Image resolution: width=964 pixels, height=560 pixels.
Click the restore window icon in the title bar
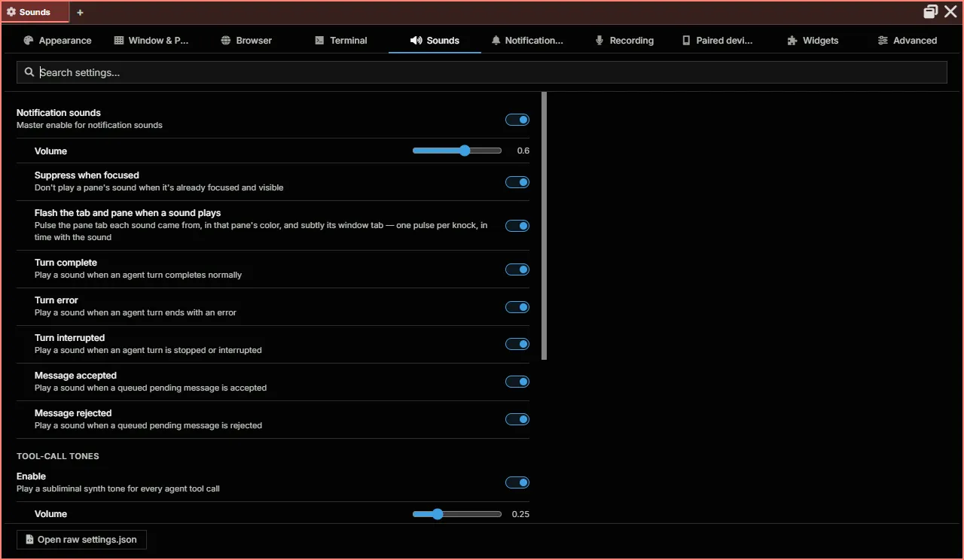click(x=931, y=11)
